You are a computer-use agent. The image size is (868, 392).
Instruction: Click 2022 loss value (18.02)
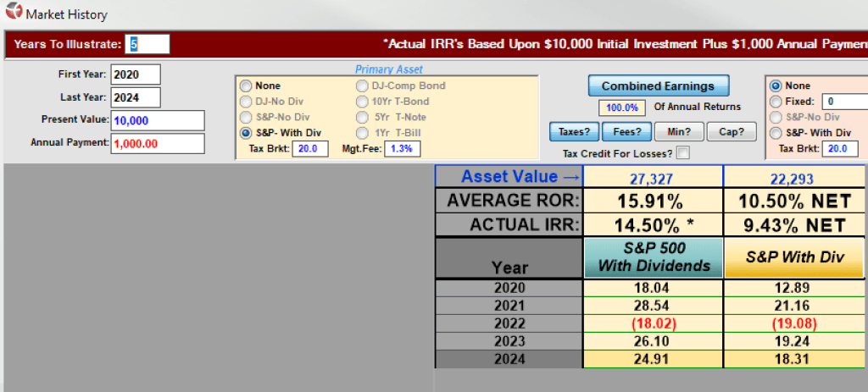pyautogui.click(x=653, y=323)
